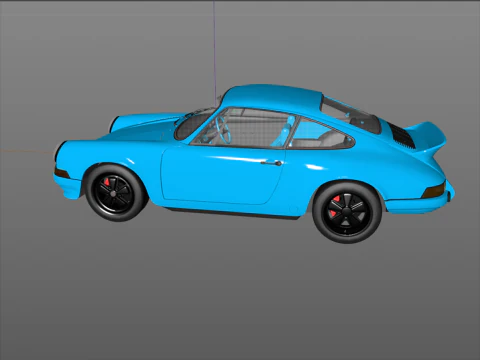Click the front bumper turn signal
Image resolution: width=480 pixels, height=360 pixels.
pos(62,173)
